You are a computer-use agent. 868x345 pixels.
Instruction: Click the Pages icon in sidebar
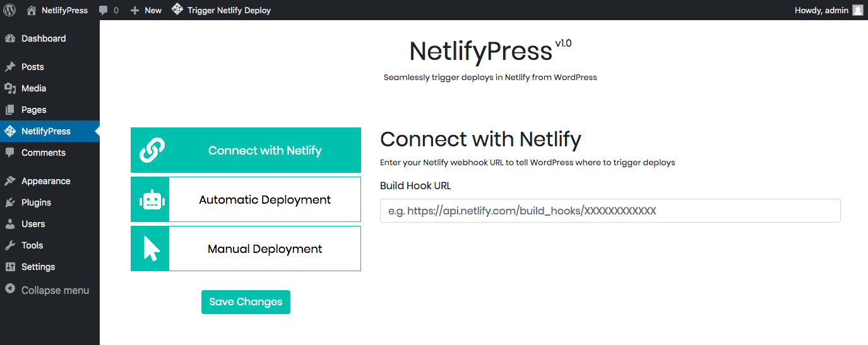tap(10, 110)
